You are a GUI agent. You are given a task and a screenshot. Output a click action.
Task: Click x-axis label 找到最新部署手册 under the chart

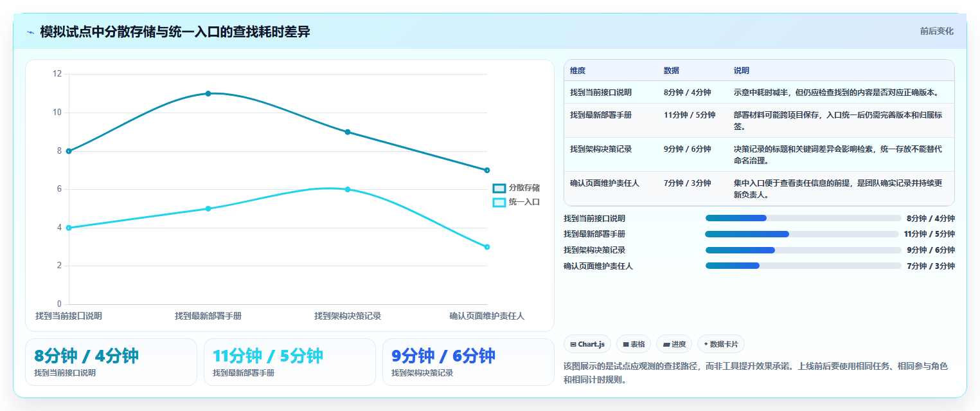point(208,316)
